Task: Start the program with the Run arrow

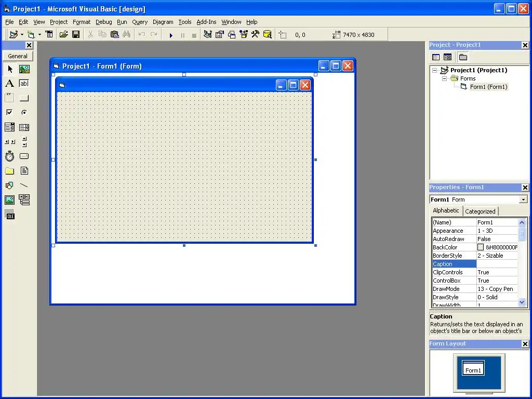Action: (171, 35)
